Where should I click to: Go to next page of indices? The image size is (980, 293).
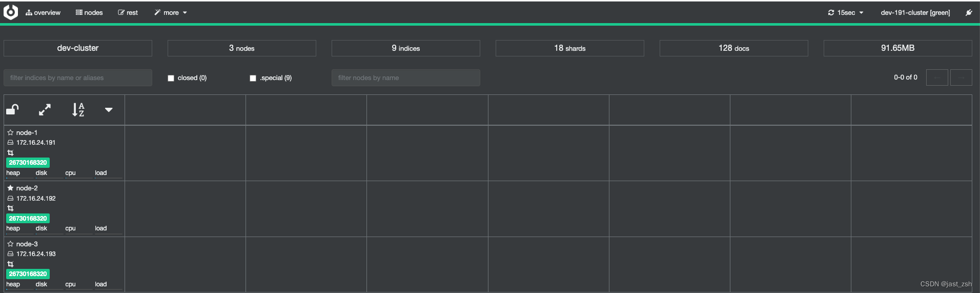tap(961, 77)
